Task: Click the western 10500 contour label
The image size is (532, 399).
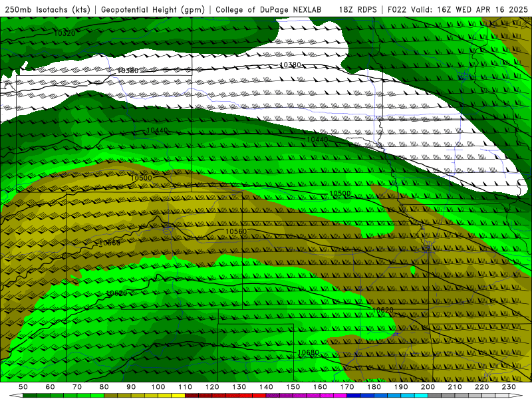Action: point(141,178)
